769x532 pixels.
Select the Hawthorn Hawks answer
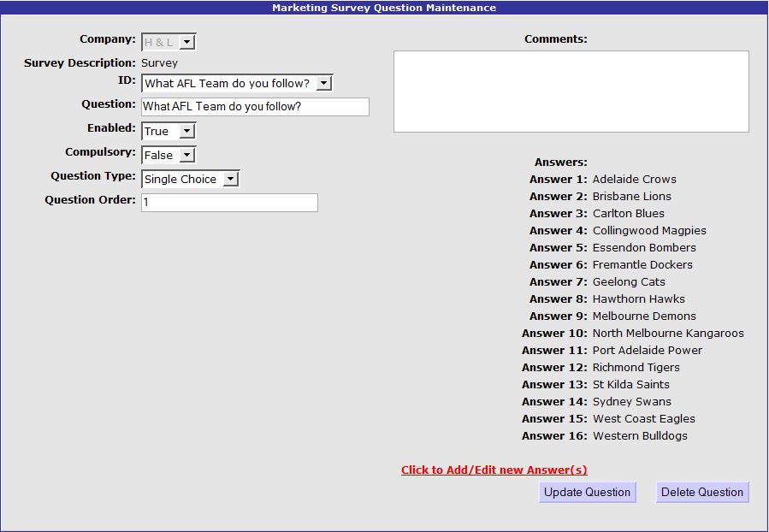point(638,299)
